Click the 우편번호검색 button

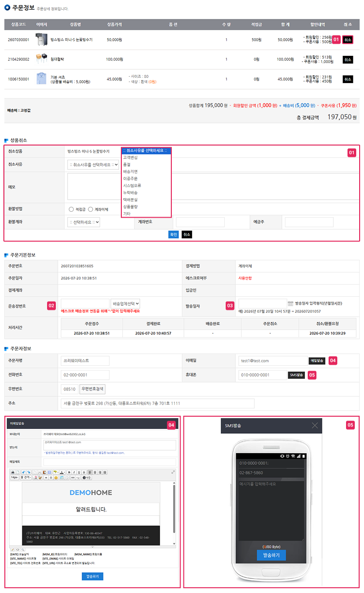[92, 389]
